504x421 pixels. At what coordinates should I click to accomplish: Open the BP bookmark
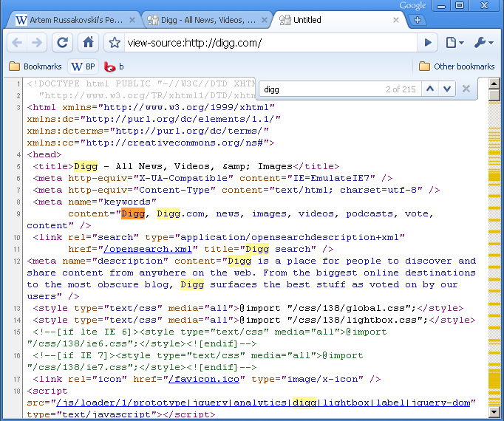[x=83, y=66]
